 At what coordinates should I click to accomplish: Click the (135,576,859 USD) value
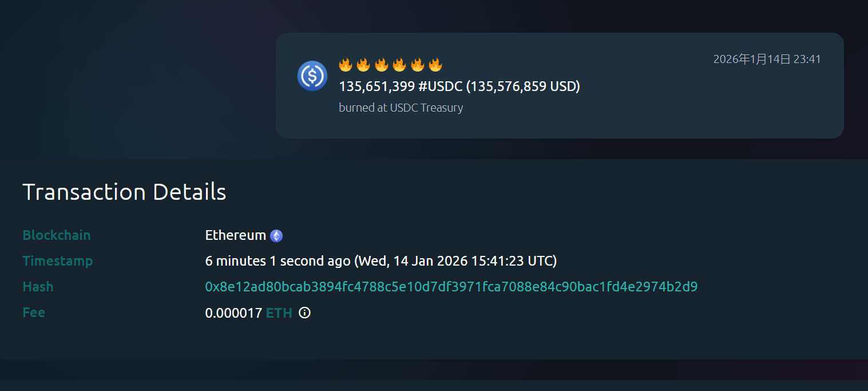click(523, 86)
